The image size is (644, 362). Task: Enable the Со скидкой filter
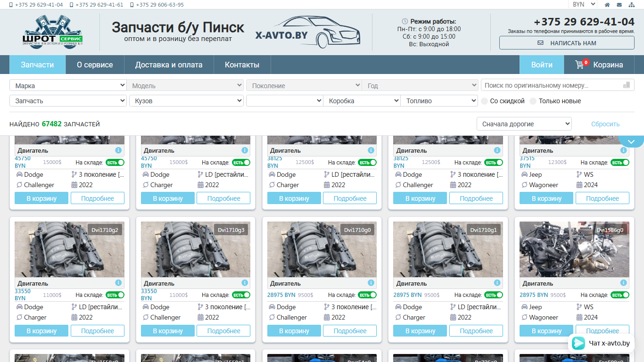click(485, 101)
